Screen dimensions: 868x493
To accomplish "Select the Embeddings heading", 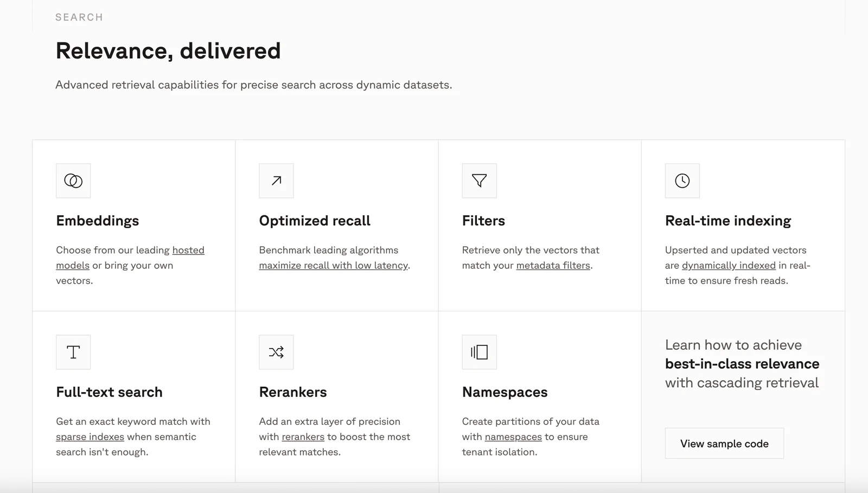I will pos(98,221).
